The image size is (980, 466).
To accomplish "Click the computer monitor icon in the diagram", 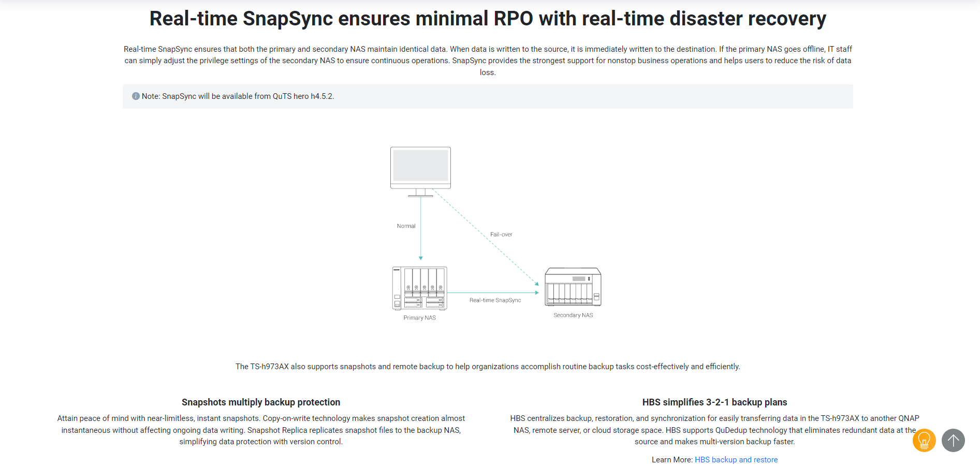I will (x=420, y=169).
